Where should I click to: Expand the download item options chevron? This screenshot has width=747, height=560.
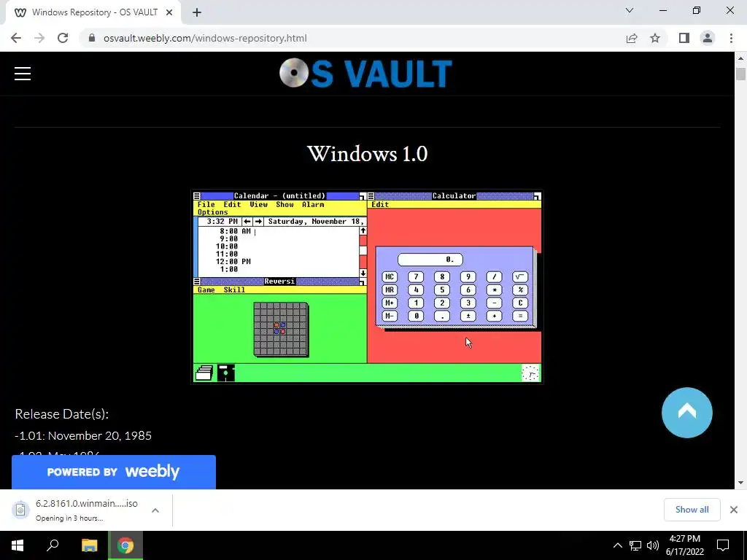click(155, 510)
